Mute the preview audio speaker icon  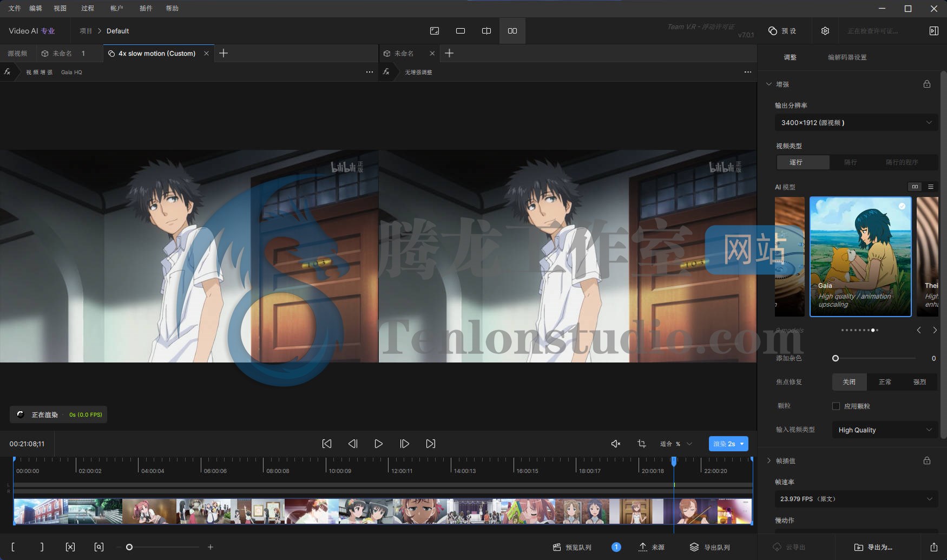click(x=615, y=444)
